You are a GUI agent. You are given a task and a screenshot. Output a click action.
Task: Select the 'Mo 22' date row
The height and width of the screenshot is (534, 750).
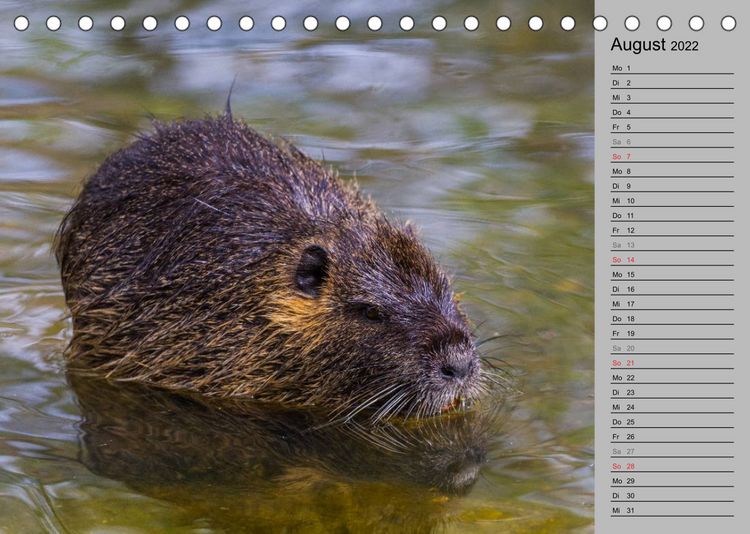672,378
